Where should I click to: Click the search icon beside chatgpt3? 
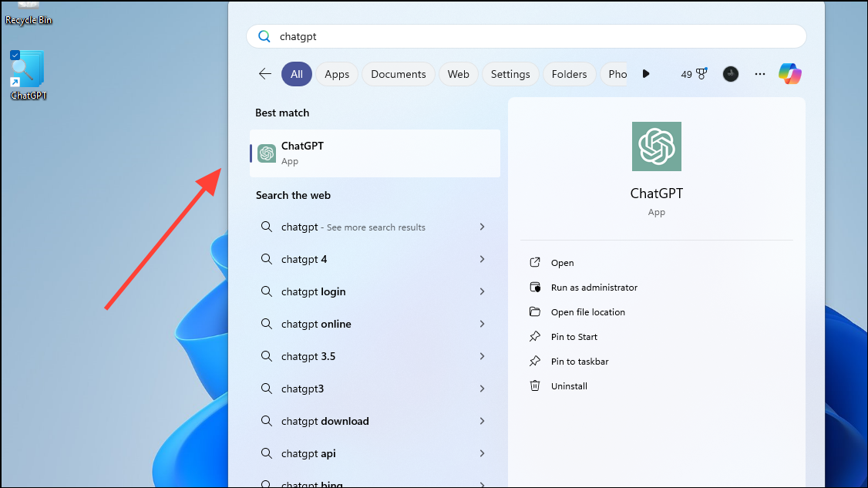click(266, 389)
